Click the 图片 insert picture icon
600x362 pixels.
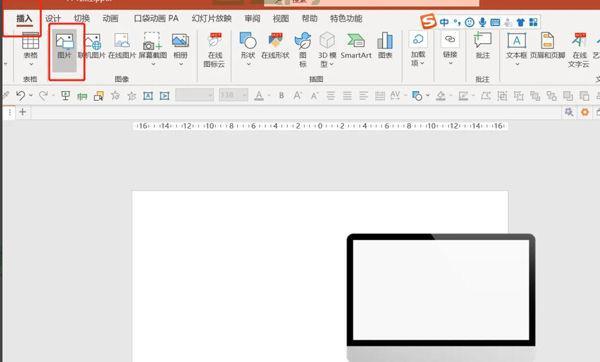coord(64,41)
